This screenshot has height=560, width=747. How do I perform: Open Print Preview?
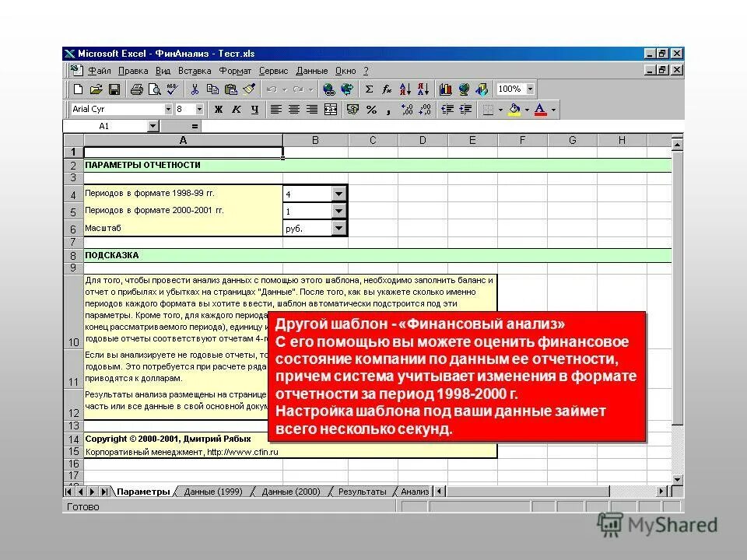pos(155,90)
